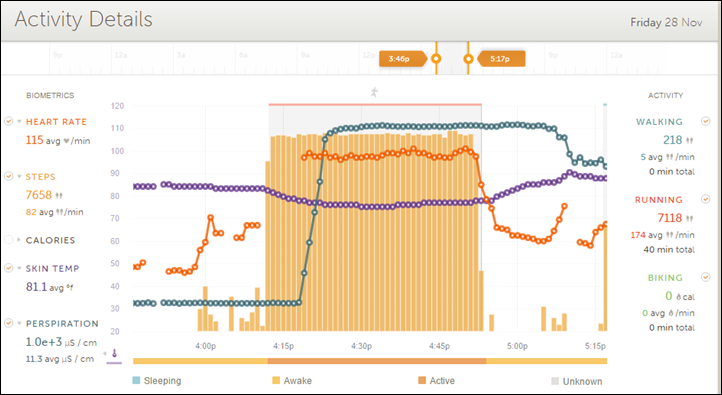The width and height of the screenshot is (722, 395).
Task: Click the ACTIVITY heading
Action: [x=665, y=96]
